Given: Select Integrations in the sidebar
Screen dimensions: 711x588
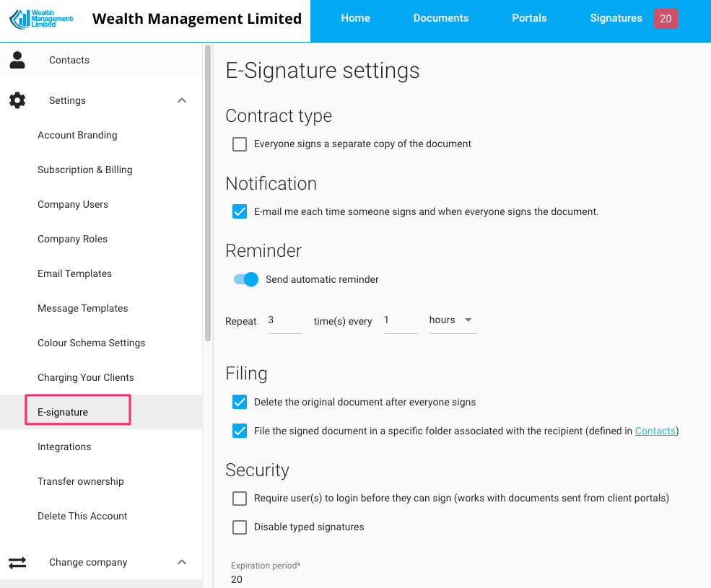Looking at the screenshot, I should (x=64, y=447).
